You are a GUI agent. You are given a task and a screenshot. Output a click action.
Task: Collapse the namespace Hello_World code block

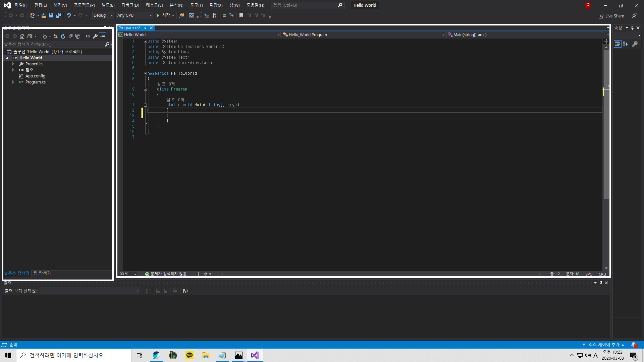click(x=145, y=73)
